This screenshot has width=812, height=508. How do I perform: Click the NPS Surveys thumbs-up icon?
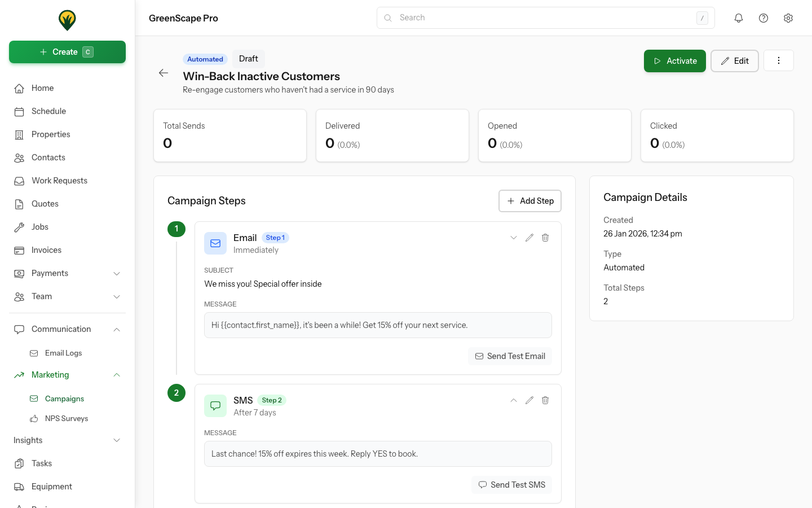[x=35, y=418]
